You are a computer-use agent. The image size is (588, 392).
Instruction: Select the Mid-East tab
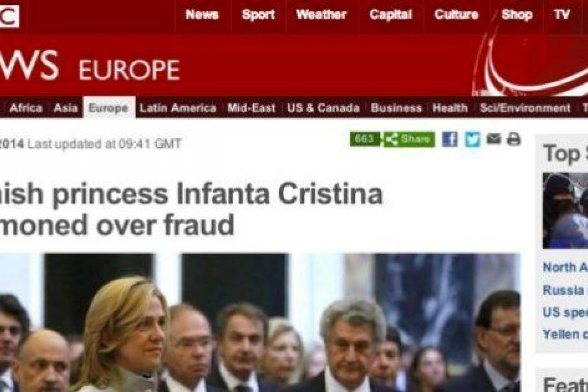(x=251, y=108)
